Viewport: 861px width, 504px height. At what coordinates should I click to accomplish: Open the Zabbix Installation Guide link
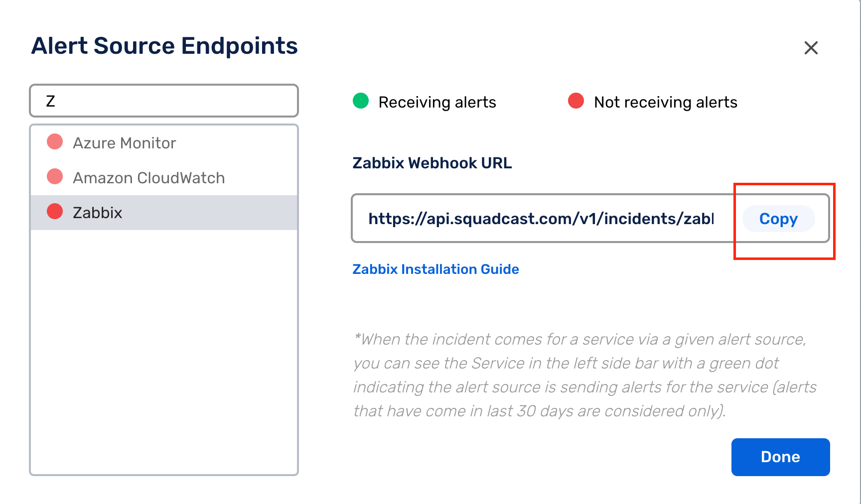pos(435,269)
